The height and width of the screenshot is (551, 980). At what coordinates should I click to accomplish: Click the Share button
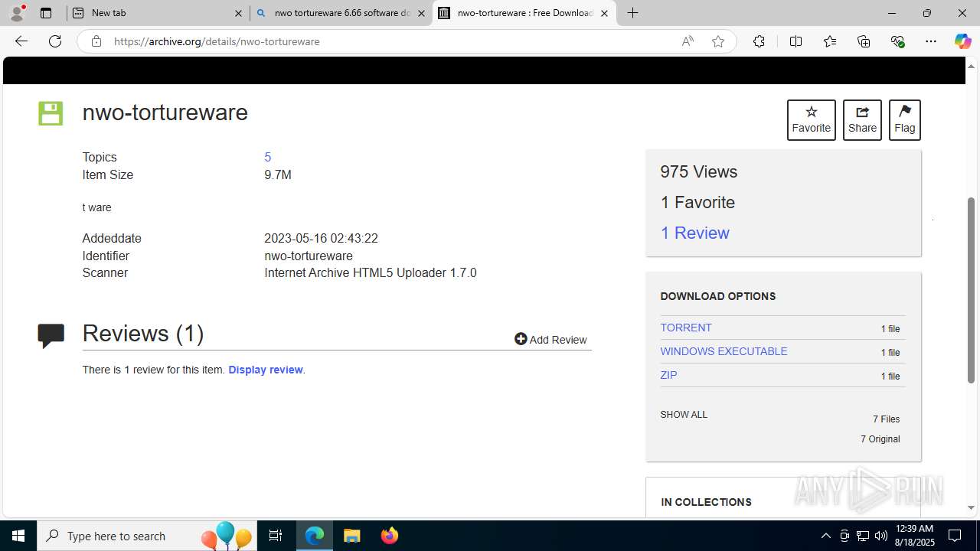pos(862,120)
